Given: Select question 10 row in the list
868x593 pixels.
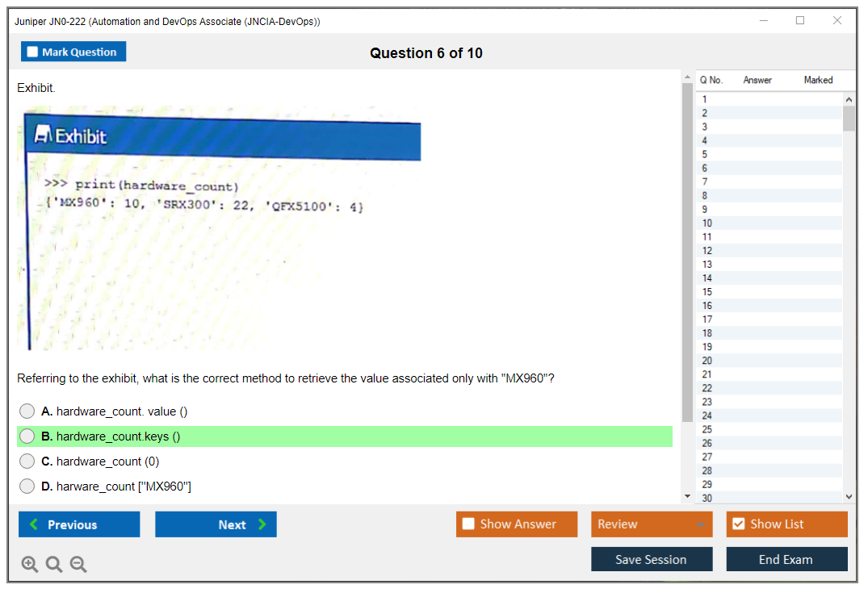Looking at the screenshot, I should point(767,223).
